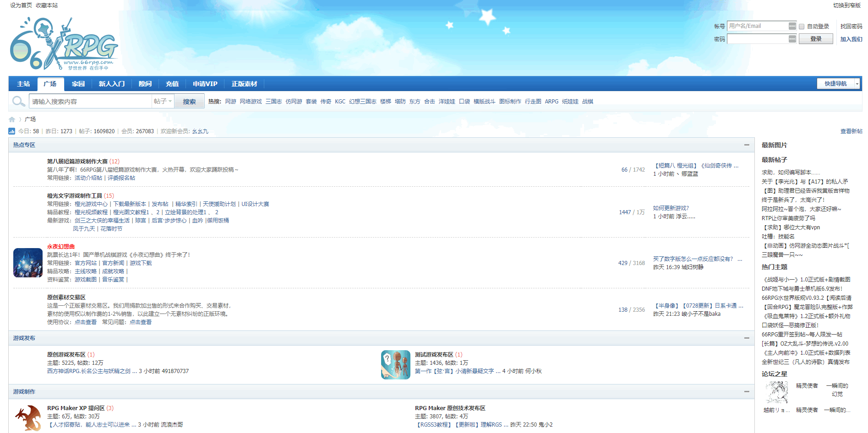
Task: Click the 66RPG site logo
Action: coord(63,44)
